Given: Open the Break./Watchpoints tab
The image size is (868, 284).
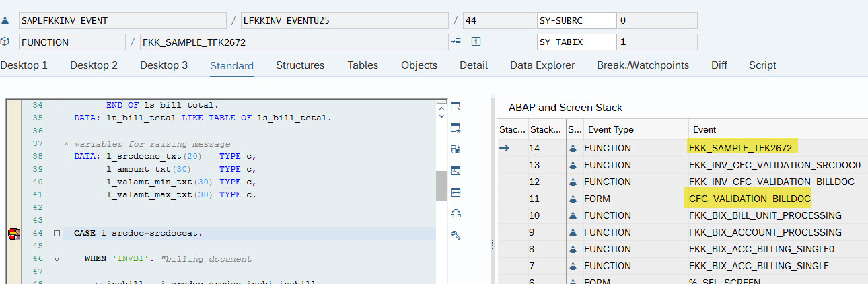Looking at the screenshot, I should click(x=643, y=65).
